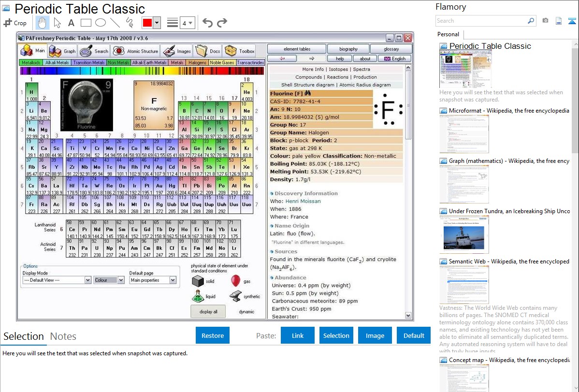This screenshot has height=392, width=579.
Task: Toggle the Non Metals category filter
Action: (x=118, y=62)
